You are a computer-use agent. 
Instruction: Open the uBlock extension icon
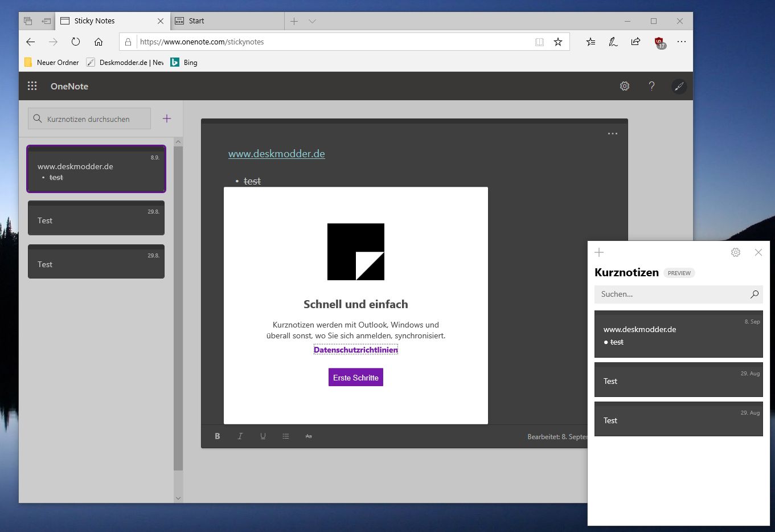659,43
